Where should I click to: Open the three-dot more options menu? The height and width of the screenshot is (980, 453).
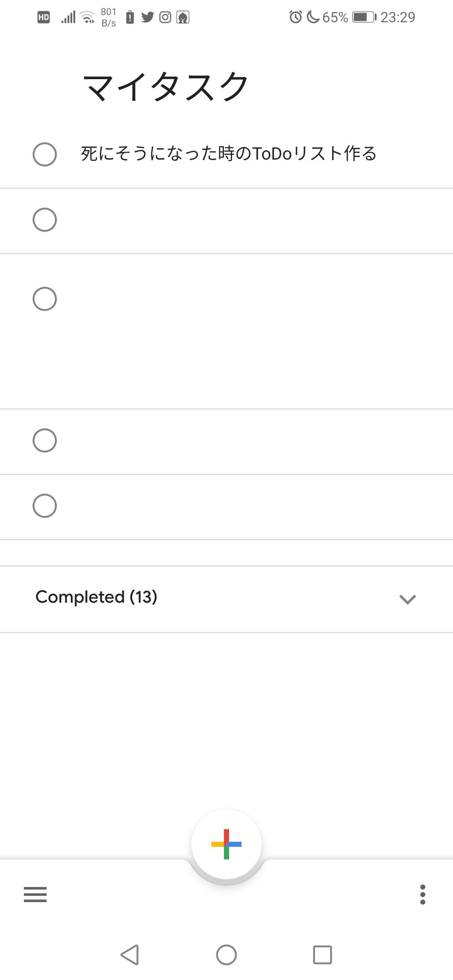point(422,894)
